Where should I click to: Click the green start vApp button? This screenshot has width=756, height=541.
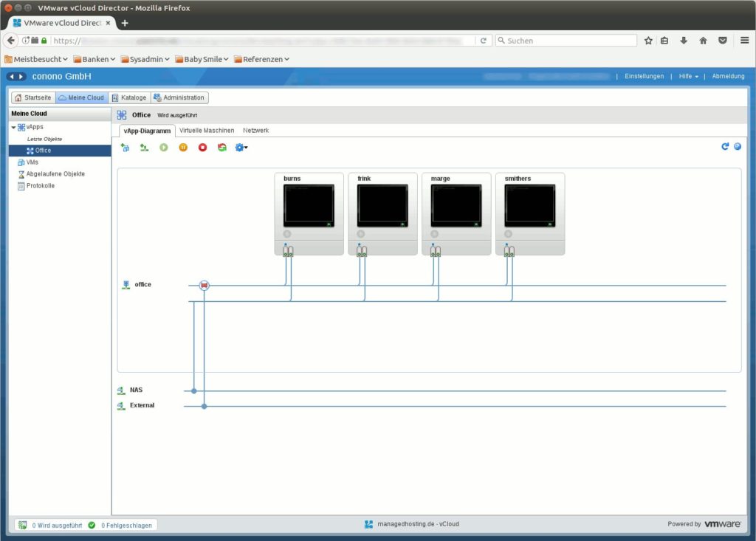click(x=164, y=148)
